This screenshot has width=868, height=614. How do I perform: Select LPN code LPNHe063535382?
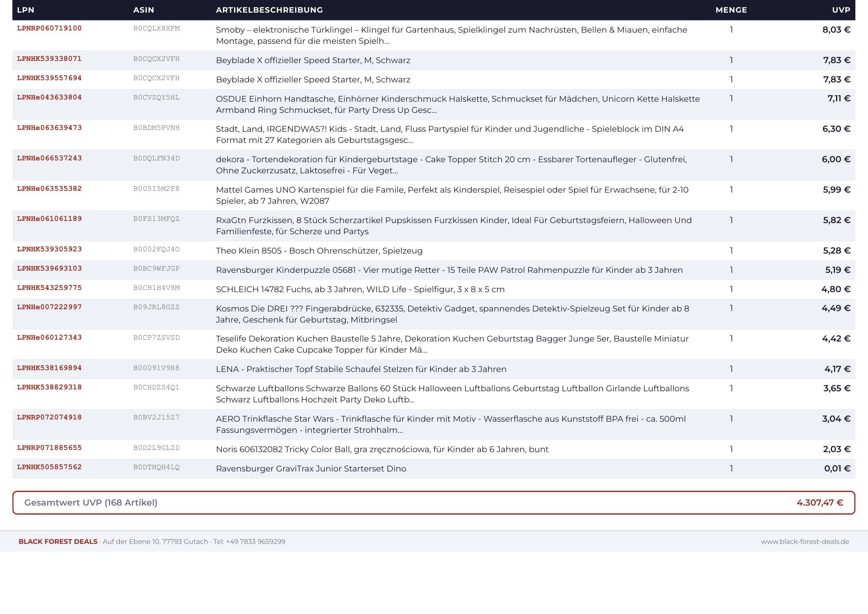tap(49, 188)
